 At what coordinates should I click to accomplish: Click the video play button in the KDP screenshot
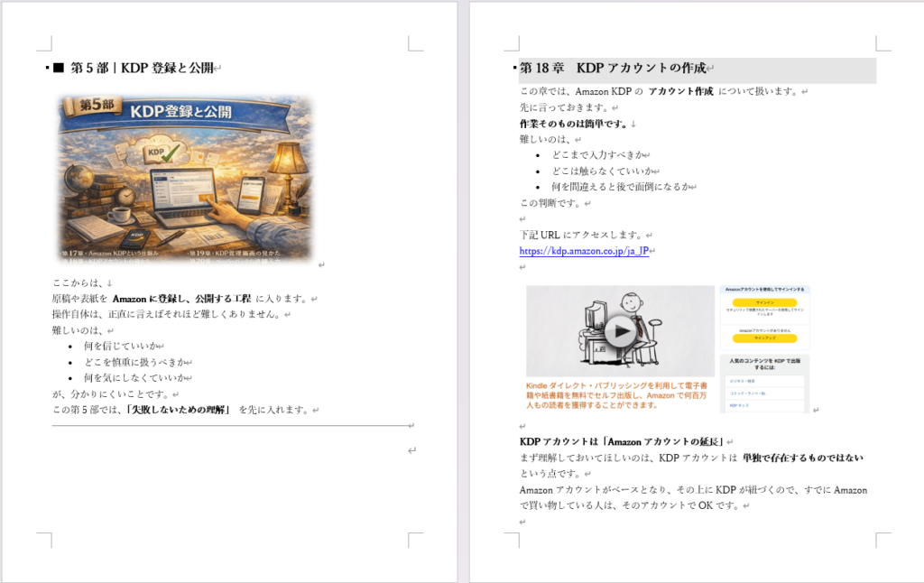(x=619, y=331)
